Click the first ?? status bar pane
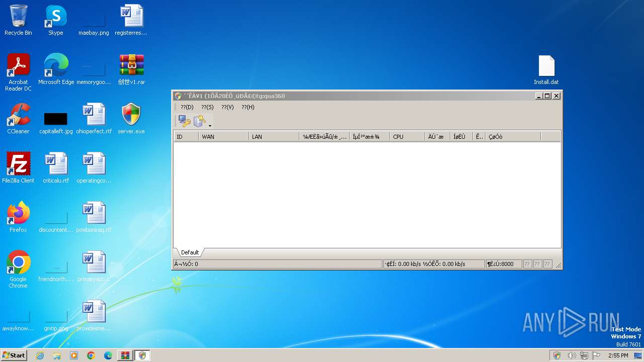The width and height of the screenshot is (644, 362). tap(527, 264)
